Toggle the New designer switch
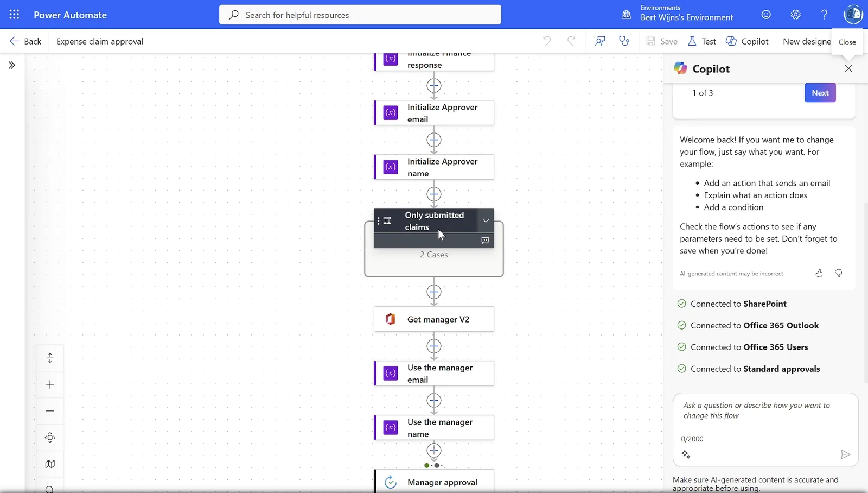Image resolution: width=868 pixels, height=493 pixels. [x=807, y=41]
